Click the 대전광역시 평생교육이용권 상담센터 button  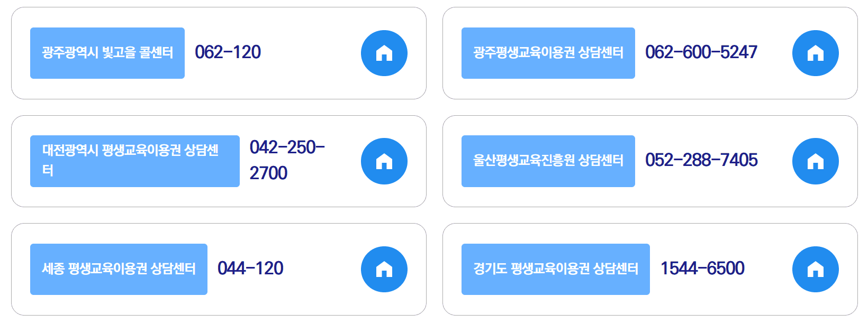pyautogui.click(x=134, y=161)
